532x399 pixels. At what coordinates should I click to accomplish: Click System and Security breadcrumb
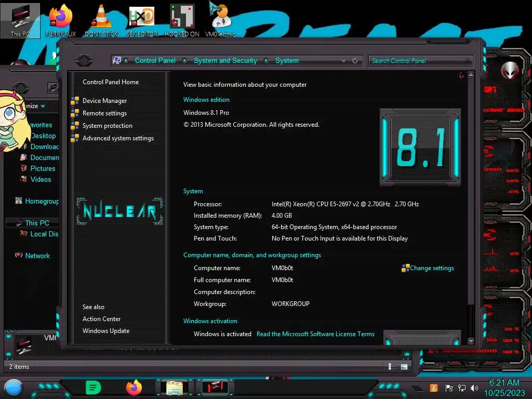tap(225, 60)
